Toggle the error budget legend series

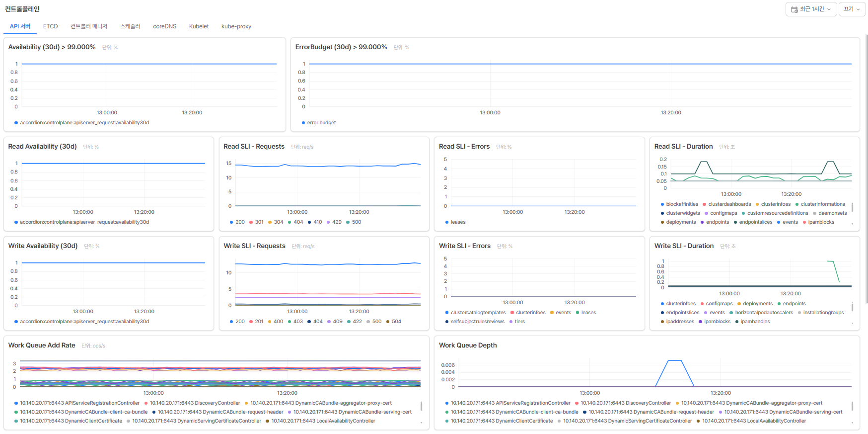click(x=319, y=123)
